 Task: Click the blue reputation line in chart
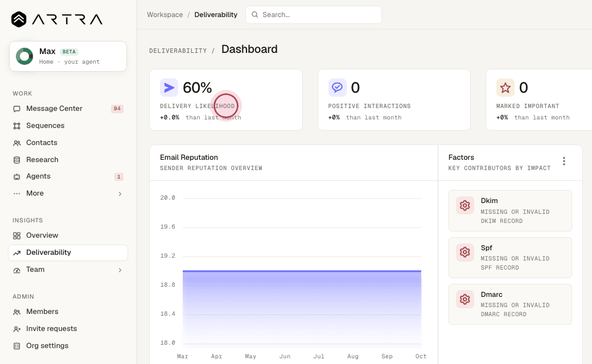click(302, 271)
